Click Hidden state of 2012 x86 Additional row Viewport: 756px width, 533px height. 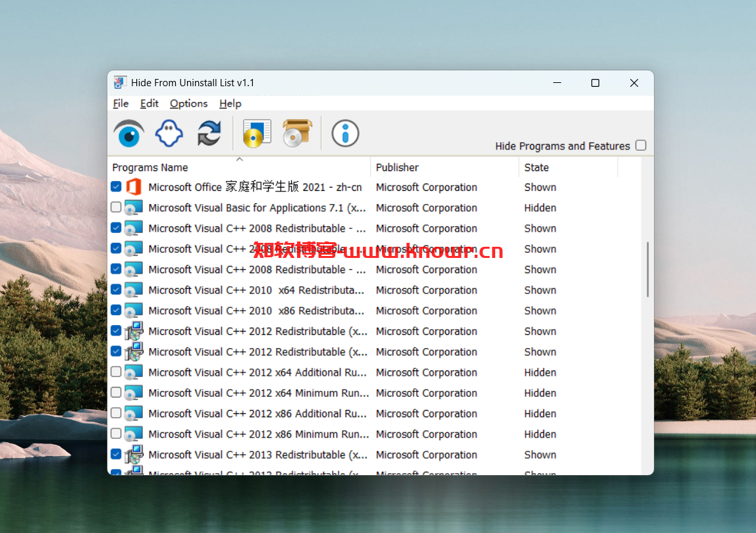point(540,413)
